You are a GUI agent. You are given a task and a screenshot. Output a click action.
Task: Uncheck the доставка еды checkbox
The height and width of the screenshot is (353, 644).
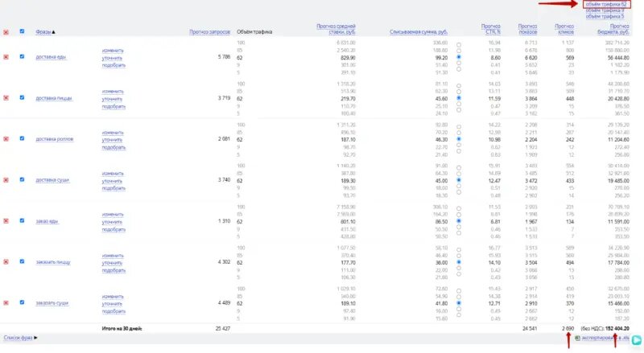pyautogui.click(x=22, y=56)
